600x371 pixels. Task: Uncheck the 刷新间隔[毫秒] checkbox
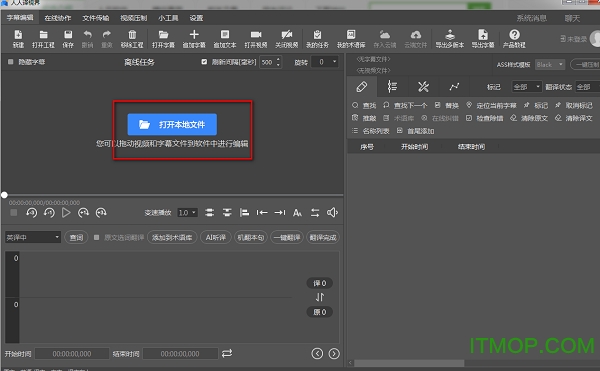tap(204, 62)
